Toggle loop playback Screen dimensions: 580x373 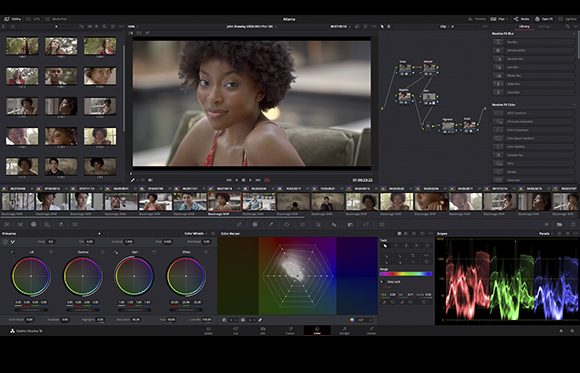[x=267, y=180]
